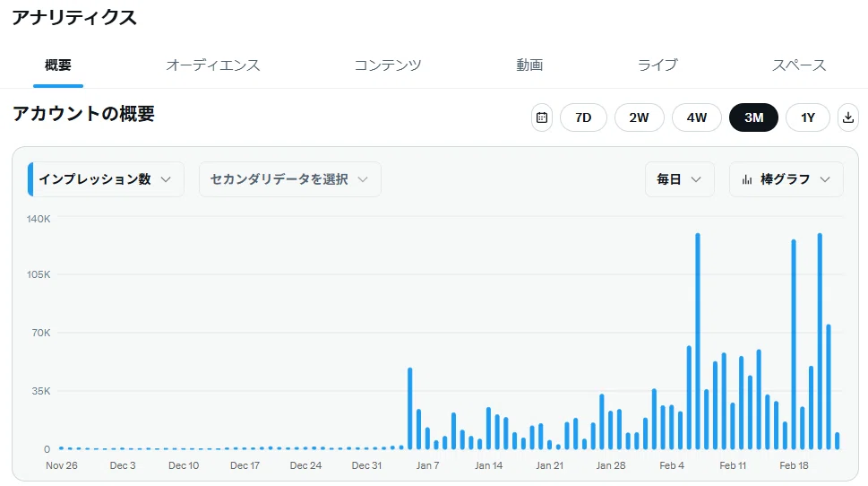Switch to the 動画 tab
Image resolution: width=868 pixels, height=486 pixels.
coord(529,65)
